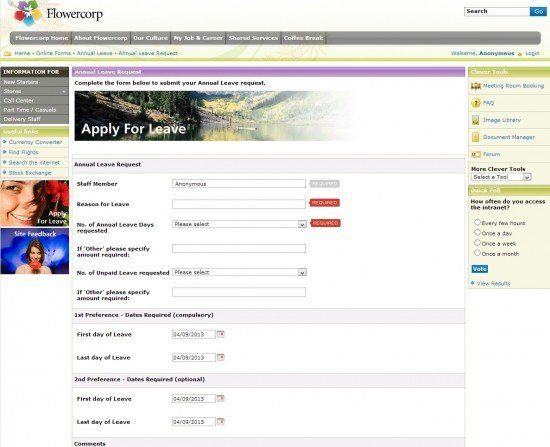The height and width of the screenshot is (447, 550).
Task: Open calendar for 2nd Preference last day
Action: coord(221,421)
